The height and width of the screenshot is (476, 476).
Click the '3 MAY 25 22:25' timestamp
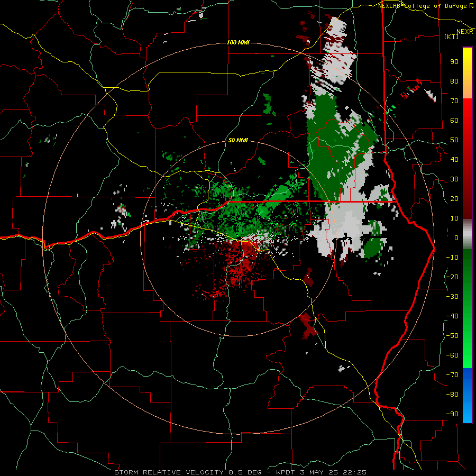tap(333, 472)
